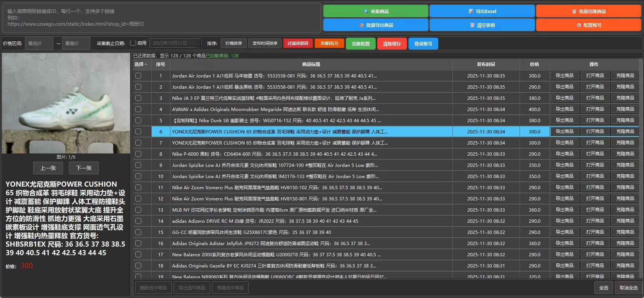The width and height of the screenshot is (644, 298).
Task: Check the checkbox for row 10
Action: tap(138, 176)
